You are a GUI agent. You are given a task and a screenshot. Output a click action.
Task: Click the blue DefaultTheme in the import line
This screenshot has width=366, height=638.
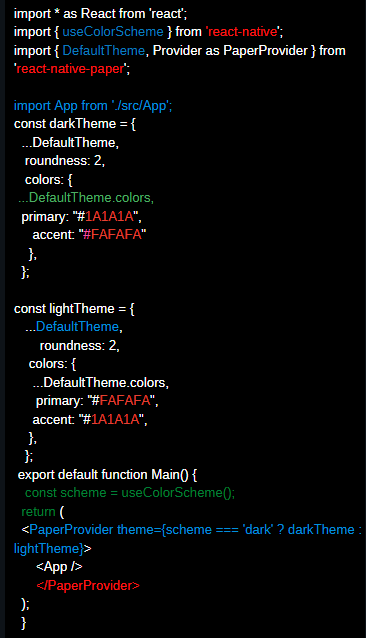[104, 50]
